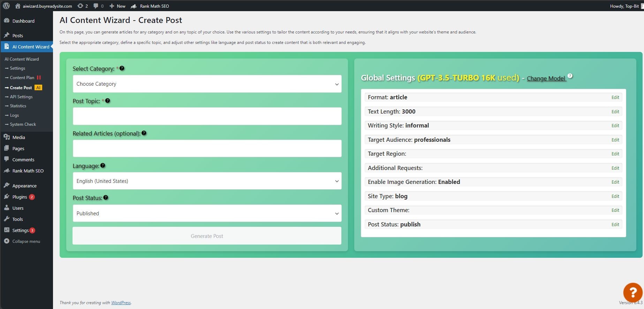Viewport: 644px width, 309px height.
Task: Edit the Custom Theme setting
Action: (x=615, y=210)
